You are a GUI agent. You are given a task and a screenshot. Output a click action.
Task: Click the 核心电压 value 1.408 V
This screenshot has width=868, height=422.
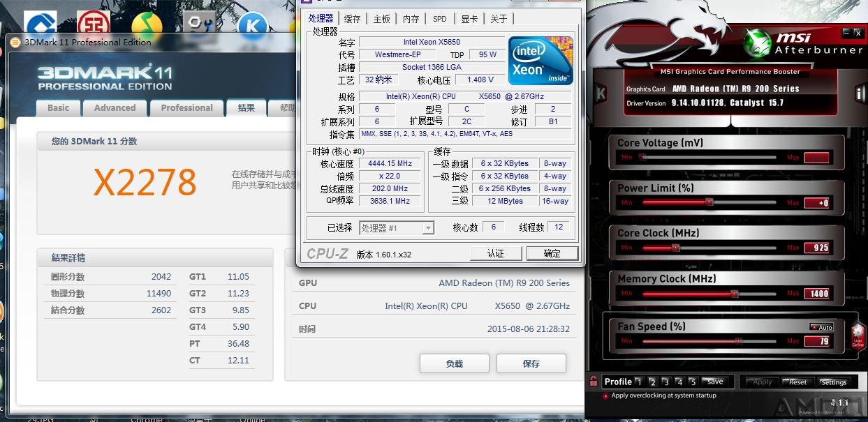tap(480, 80)
